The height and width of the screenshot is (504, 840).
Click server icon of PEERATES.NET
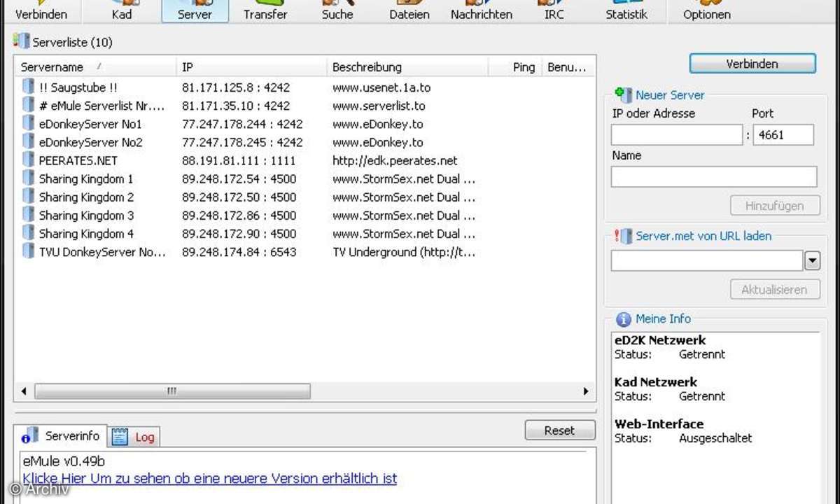(x=28, y=160)
